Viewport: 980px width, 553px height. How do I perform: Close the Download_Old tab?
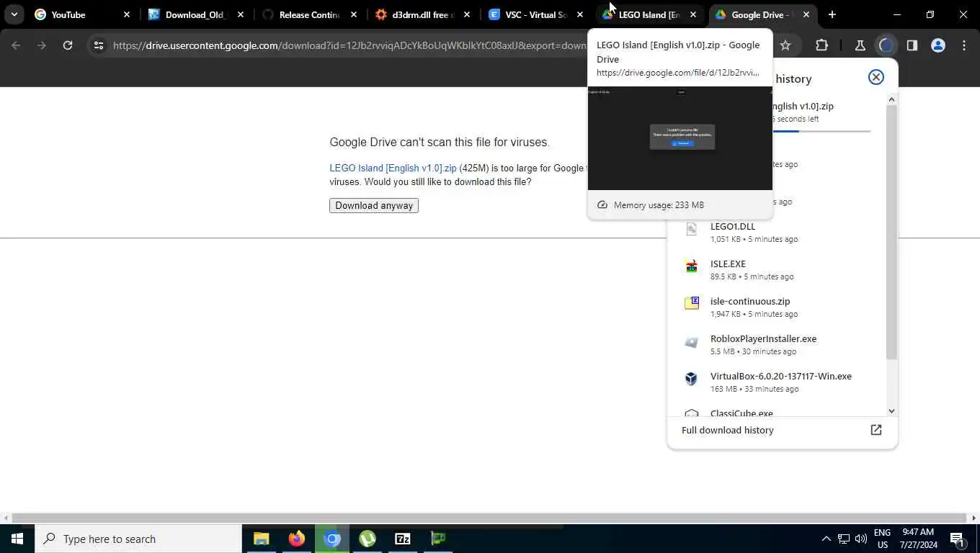pos(241,14)
